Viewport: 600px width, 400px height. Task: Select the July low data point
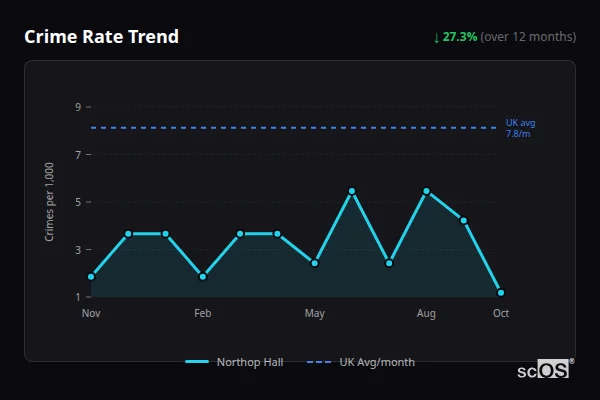click(389, 263)
